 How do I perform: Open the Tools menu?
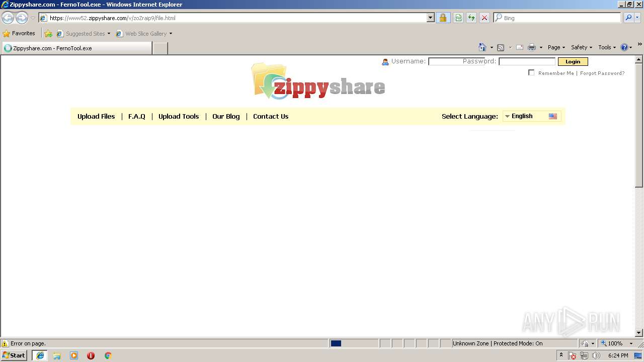pos(607,47)
